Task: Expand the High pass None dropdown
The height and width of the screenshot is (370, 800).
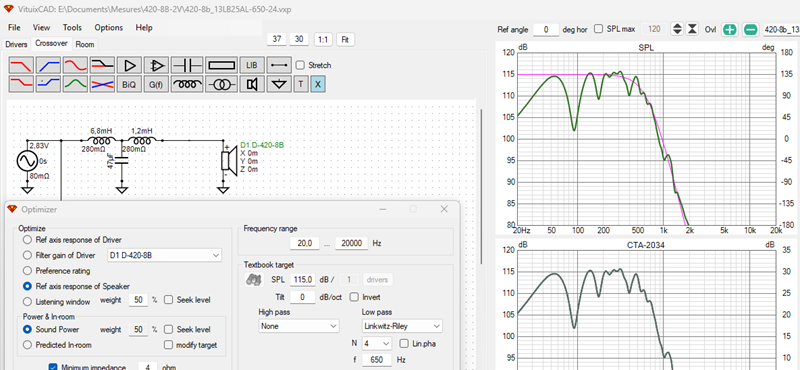Action: [x=299, y=326]
